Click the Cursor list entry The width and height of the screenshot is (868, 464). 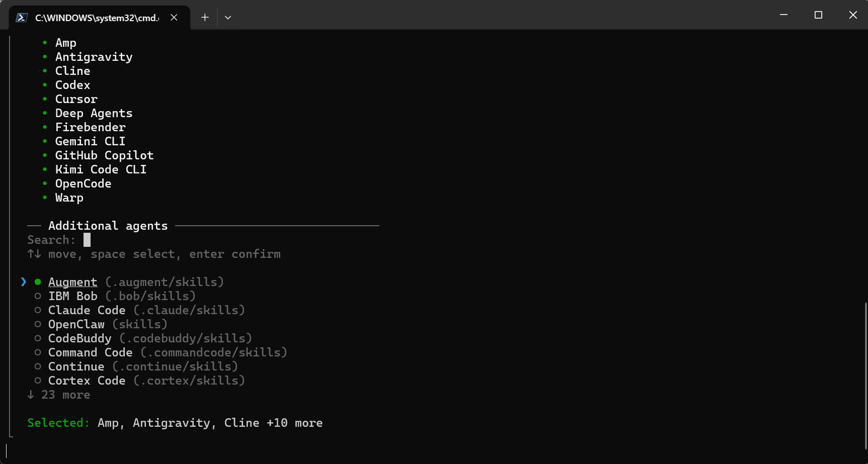point(76,99)
